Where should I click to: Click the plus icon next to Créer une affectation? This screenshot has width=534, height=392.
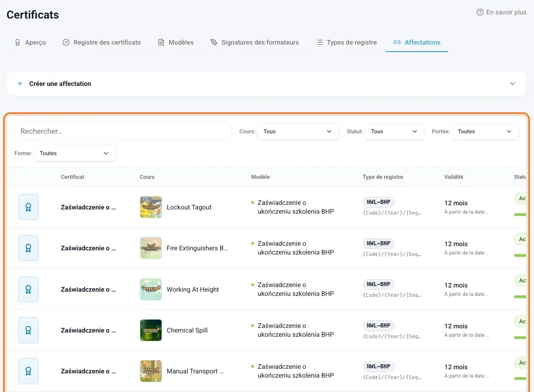click(20, 84)
